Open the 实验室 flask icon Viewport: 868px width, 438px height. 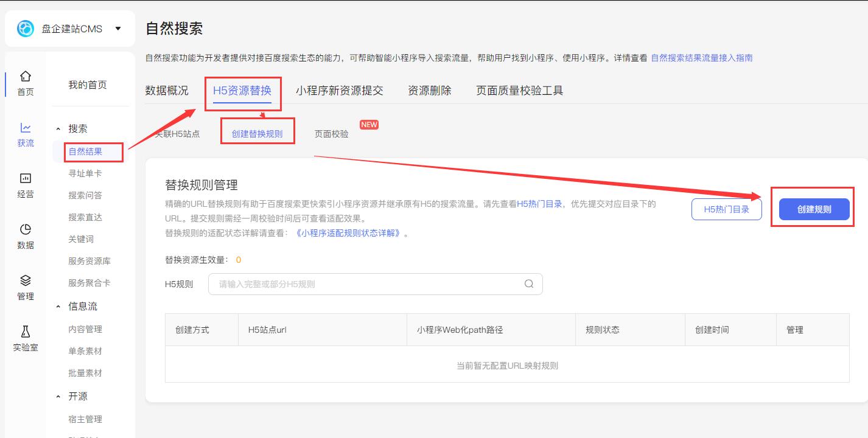[25, 332]
